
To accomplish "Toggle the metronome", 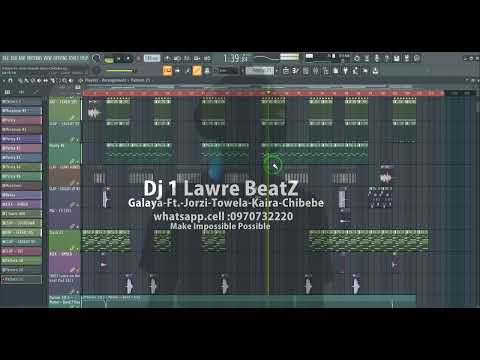I will click(x=167, y=58).
